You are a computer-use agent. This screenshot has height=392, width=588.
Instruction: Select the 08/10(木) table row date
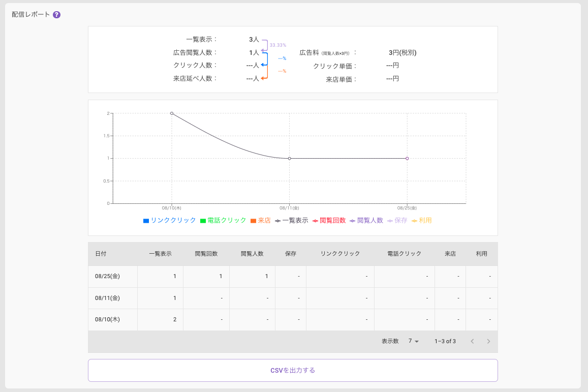point(107,320)
